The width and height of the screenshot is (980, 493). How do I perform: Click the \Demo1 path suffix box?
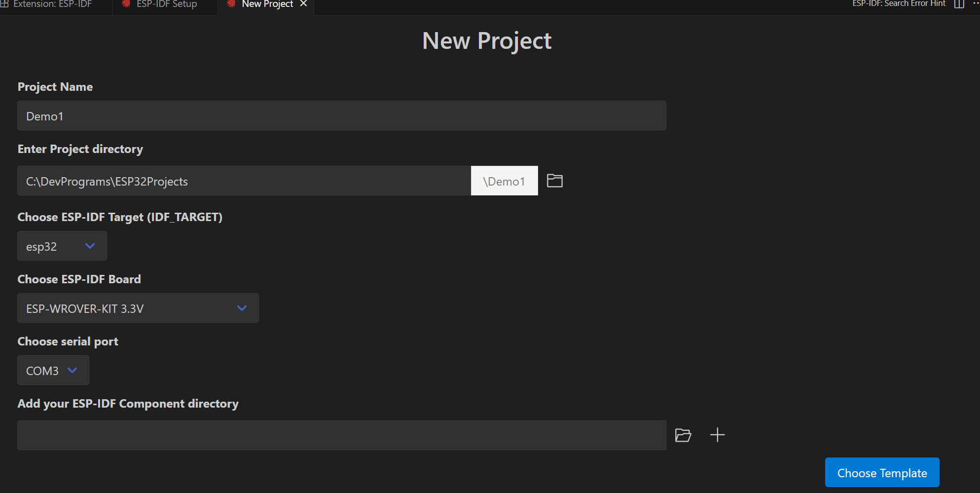tap(504, 181)
